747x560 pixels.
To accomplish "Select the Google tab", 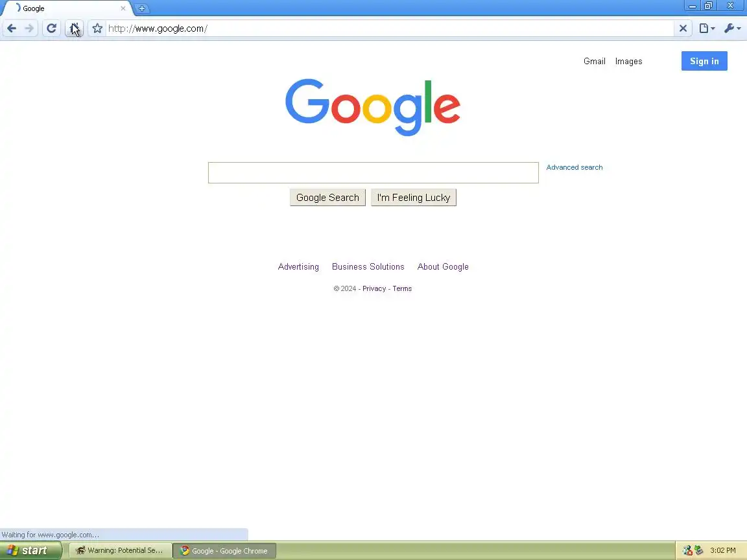I will pos(67,8).
